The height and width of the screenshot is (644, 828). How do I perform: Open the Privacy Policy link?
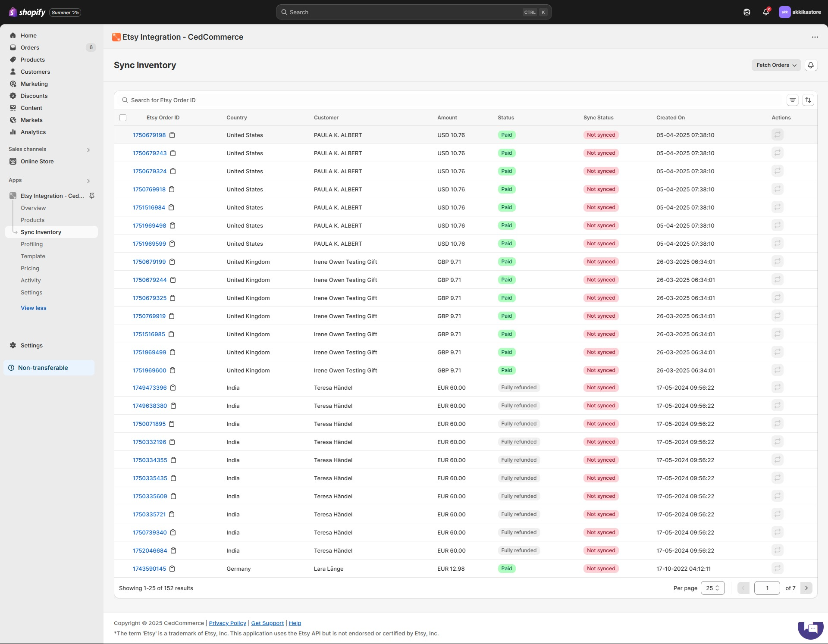227,623
